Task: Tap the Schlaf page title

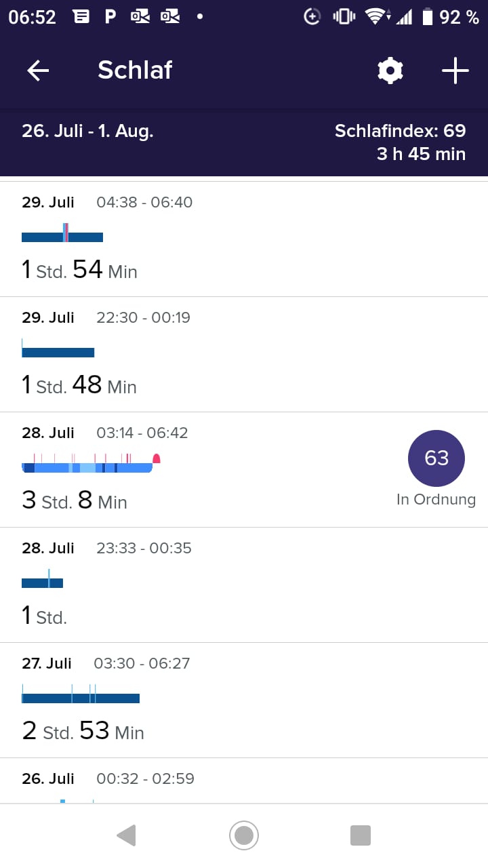Action: click(135, 71)
